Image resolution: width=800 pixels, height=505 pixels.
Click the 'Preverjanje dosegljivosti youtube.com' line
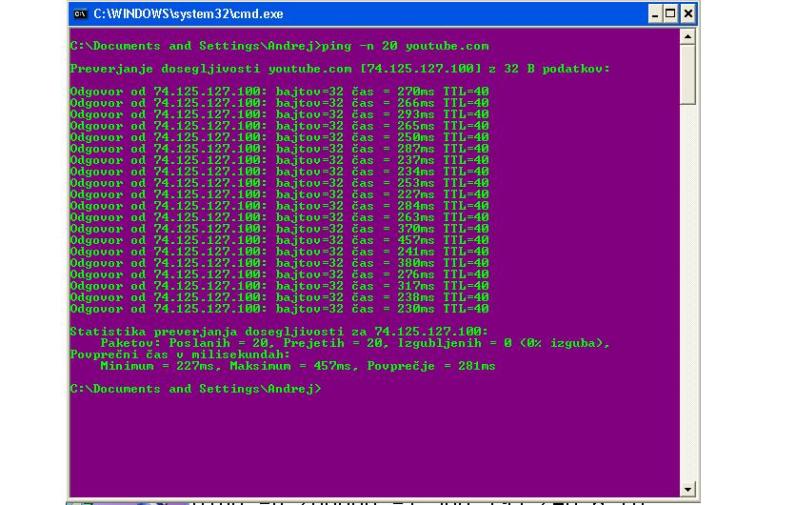click(340, 68)
